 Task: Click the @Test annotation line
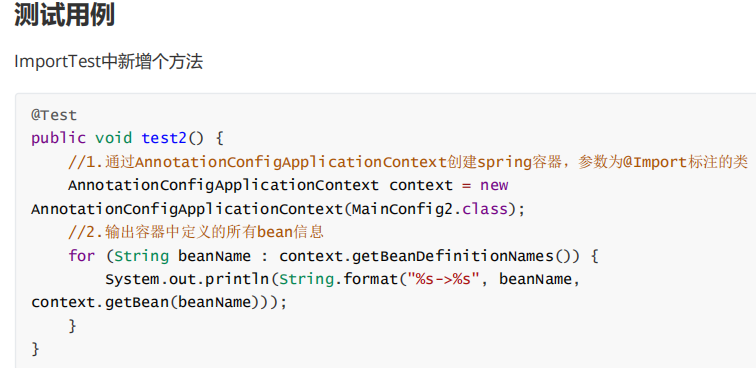click(x=54, y=115)
